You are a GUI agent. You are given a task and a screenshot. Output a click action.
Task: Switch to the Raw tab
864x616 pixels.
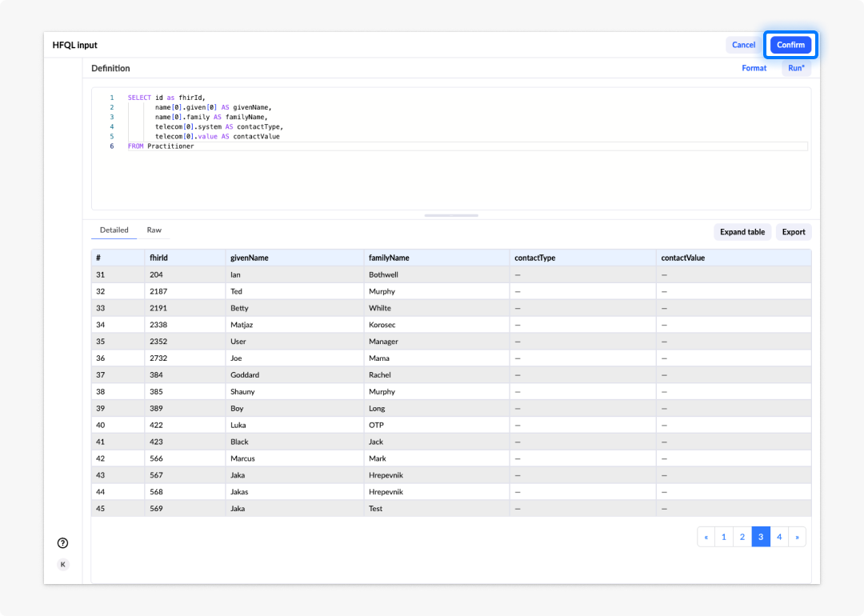pos(154,230)
